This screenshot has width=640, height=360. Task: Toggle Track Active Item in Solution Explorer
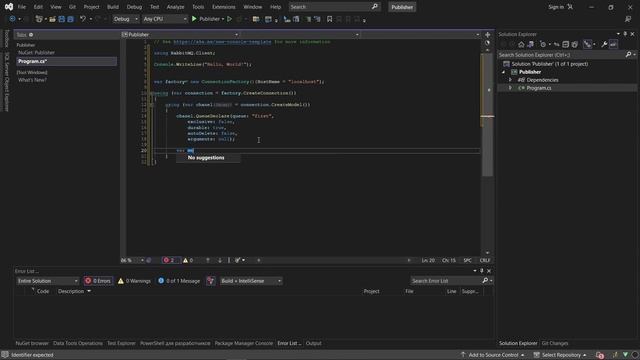(587, 44)
